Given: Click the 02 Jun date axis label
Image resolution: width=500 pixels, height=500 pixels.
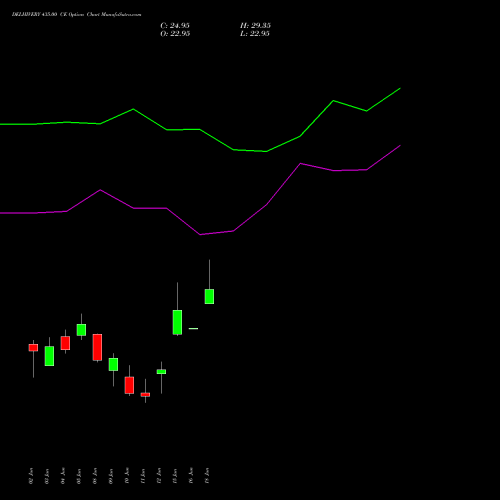Looking at the screenshot, I should coord(31,476).
